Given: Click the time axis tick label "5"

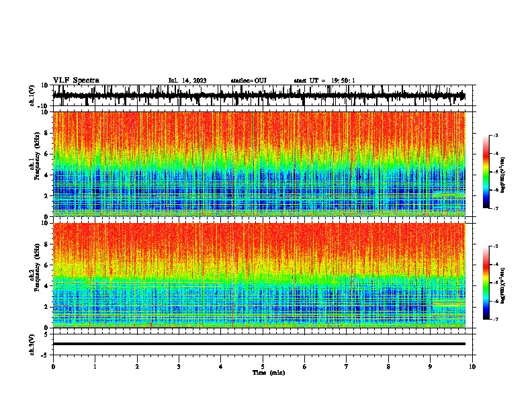Looking at the screenshot, I should (x=263, y=367).
